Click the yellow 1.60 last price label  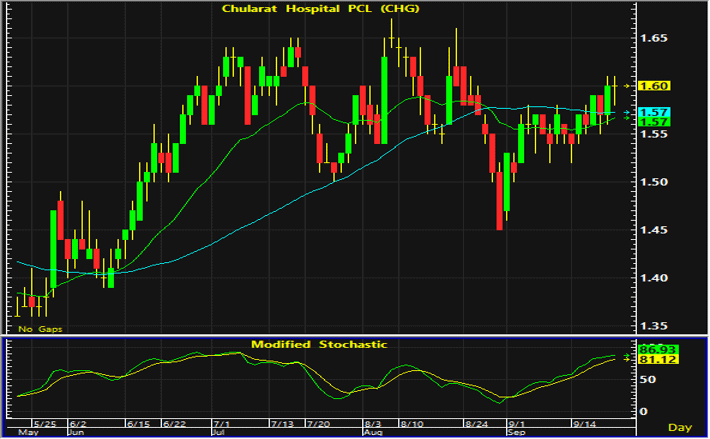point(654,86)
